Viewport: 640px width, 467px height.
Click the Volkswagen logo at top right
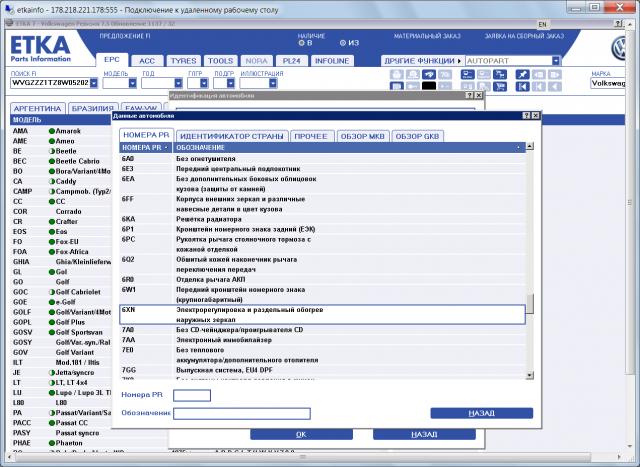point(620,48)
